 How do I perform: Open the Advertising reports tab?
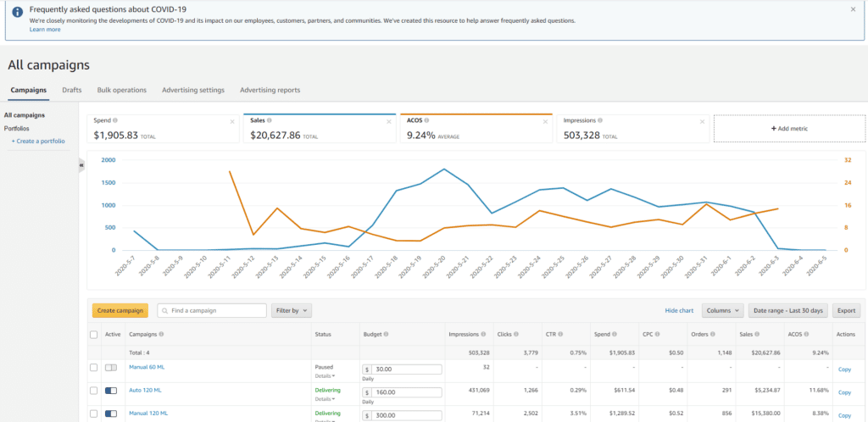click(x=270, y=90)
